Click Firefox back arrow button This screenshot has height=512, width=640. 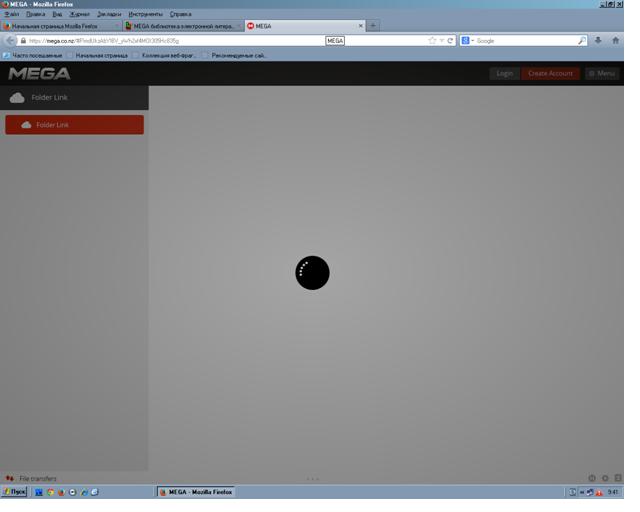pos(10,40)
